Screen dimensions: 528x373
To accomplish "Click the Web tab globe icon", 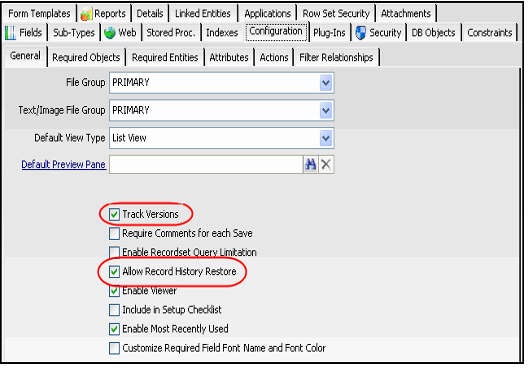I will pyautogui.click(x=110, y=33).
